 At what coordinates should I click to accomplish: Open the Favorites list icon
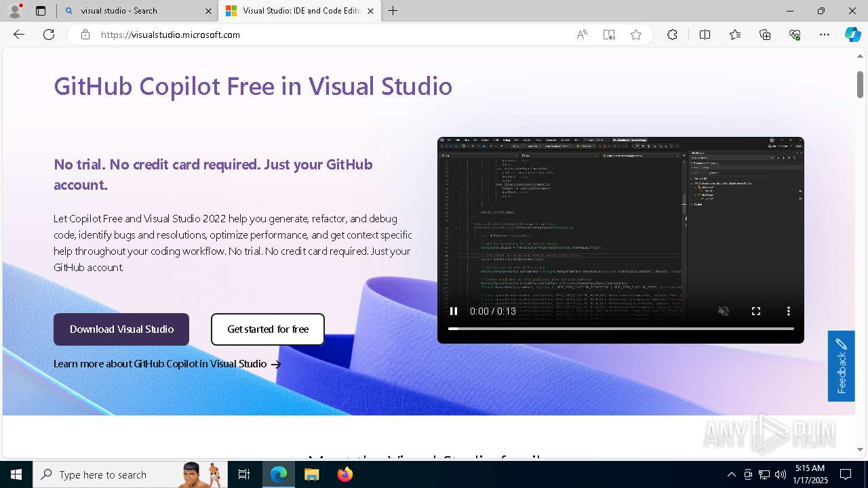pos(735,35)
